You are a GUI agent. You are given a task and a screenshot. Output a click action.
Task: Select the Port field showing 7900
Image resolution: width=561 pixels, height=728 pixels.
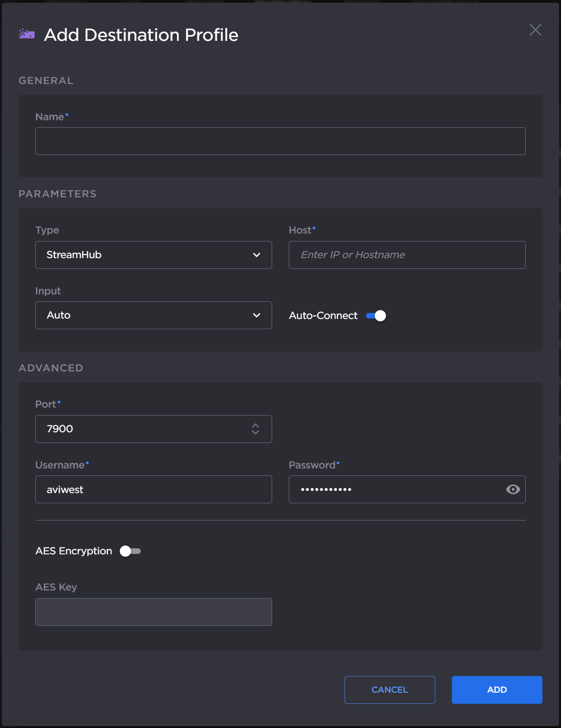click(x=139, y=429)
